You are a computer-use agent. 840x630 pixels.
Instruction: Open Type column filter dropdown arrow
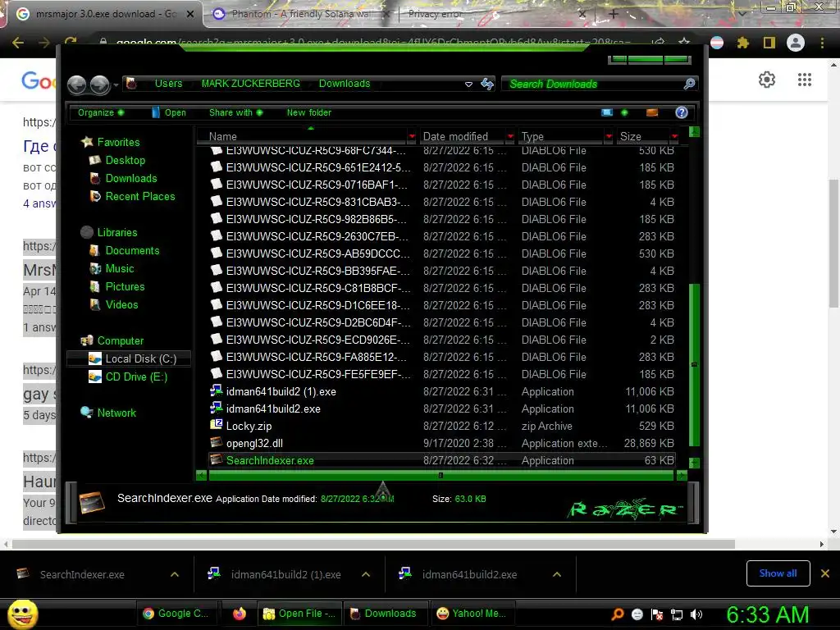[x=609, y=137]
